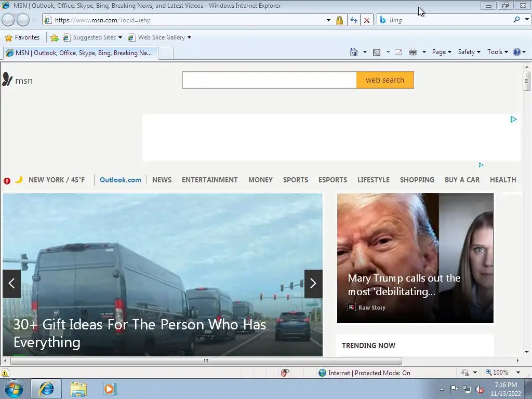Expand Suggested Sites dropdown

120,37
